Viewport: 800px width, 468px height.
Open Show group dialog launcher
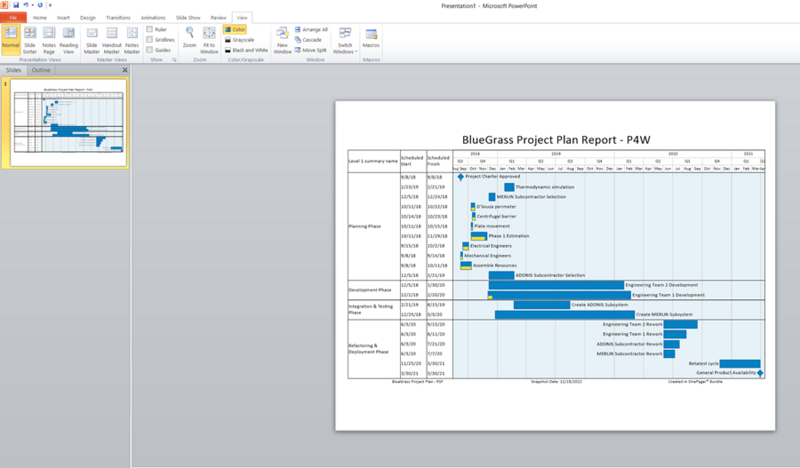point(174,60)
